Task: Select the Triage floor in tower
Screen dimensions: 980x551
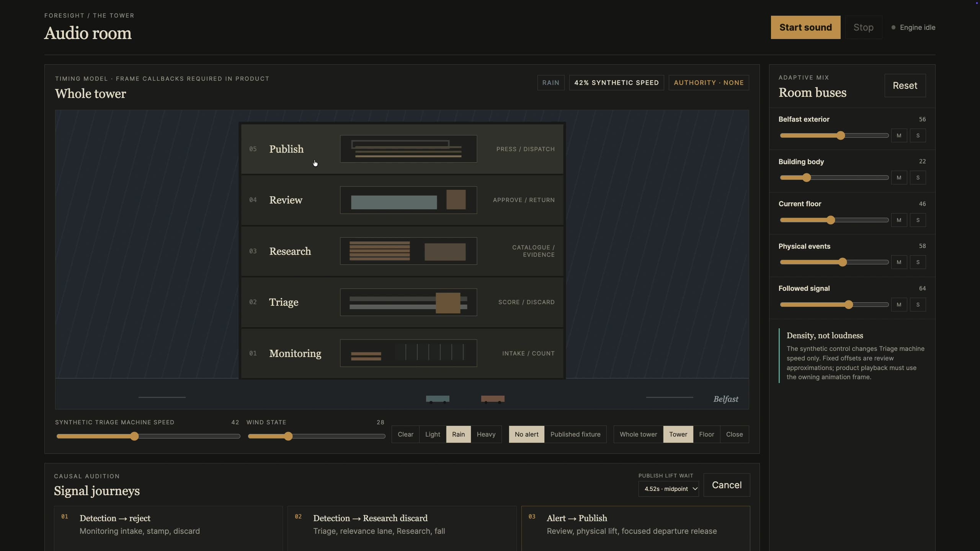Action: coord(402,302)
